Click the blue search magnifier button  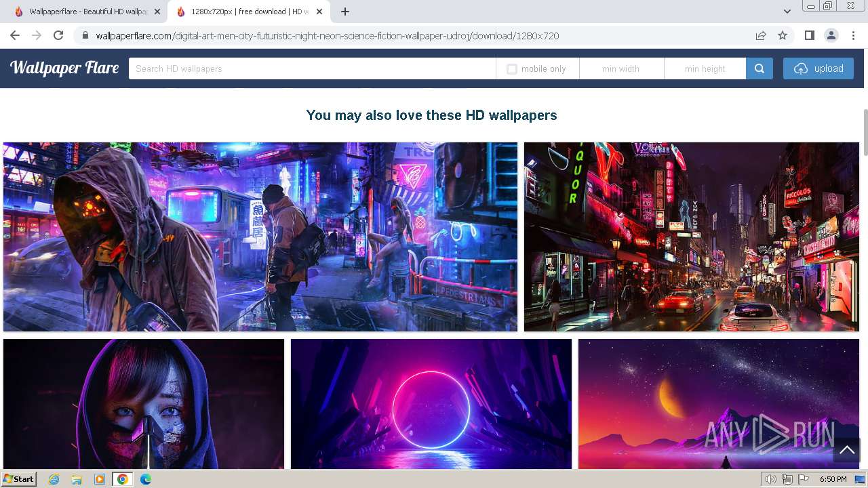[759, 68]
